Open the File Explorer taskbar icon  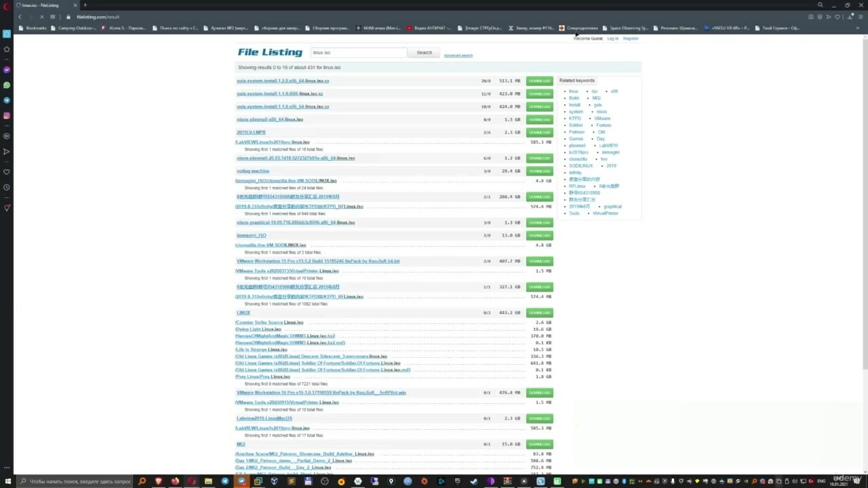click(x=208, y=481)
